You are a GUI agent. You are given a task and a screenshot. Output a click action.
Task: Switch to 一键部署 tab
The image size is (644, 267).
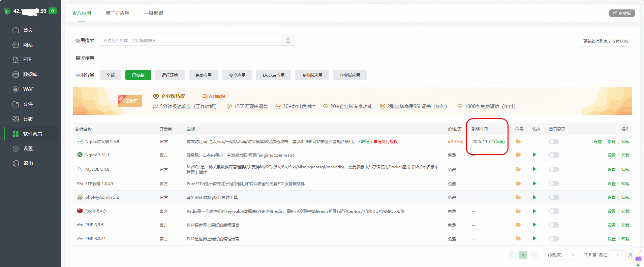coord(154,13)
